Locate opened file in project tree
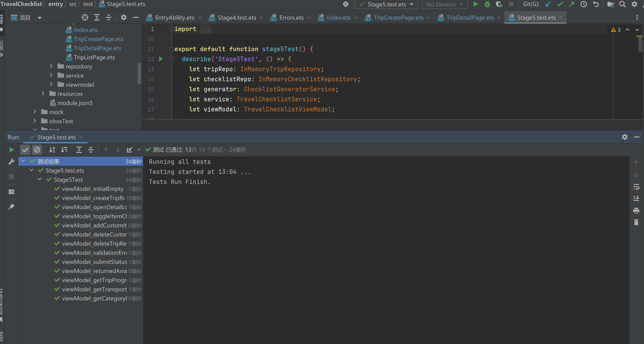Viewport: 644px width, 344px height. click(x=85, y=18)
